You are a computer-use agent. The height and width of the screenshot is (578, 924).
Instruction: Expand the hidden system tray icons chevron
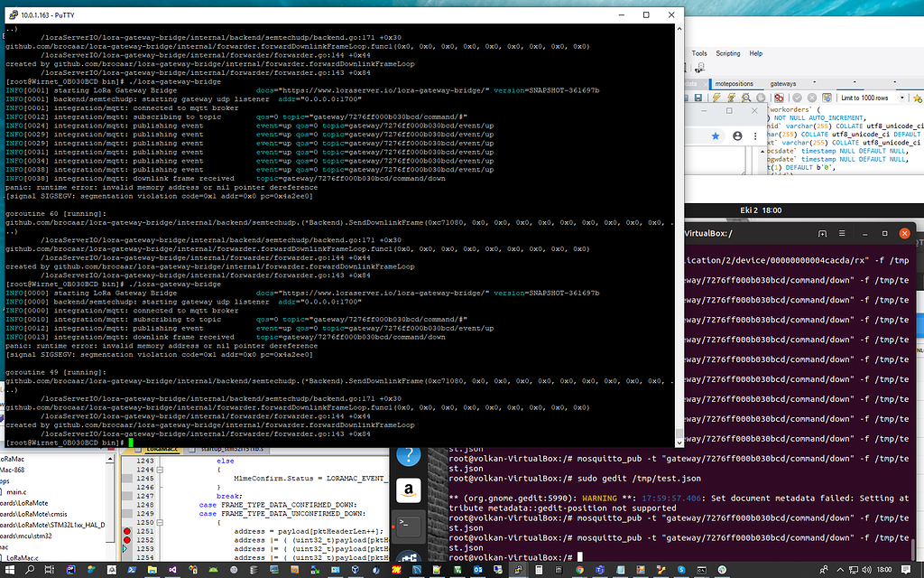click(x=840, y=570)
